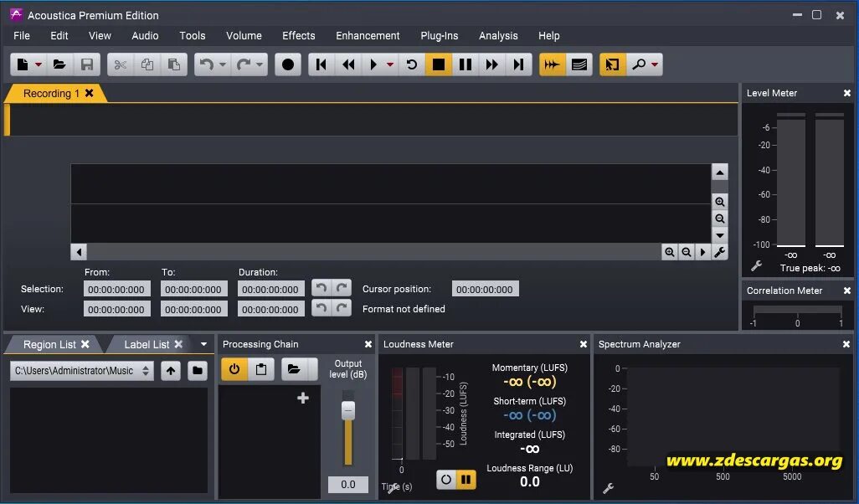Screen dimensions: 859x504
Task: Open the Redo history dropdown arrow
Action: click(x=260, y=64)
